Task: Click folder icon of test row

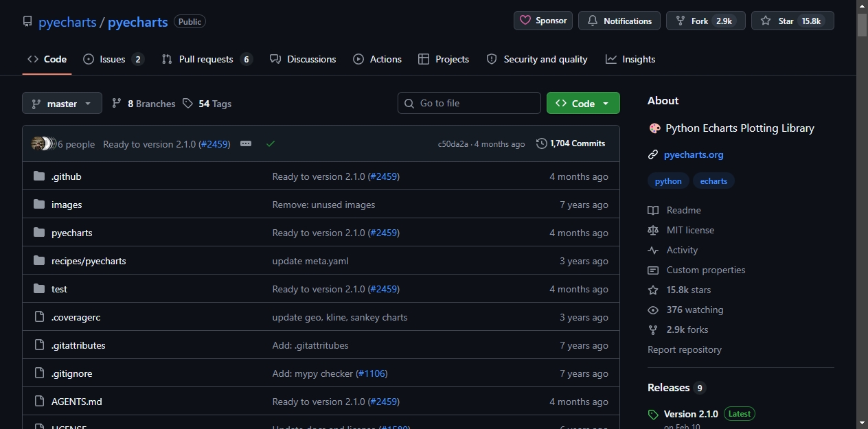Action: click(x=39, y=289)
